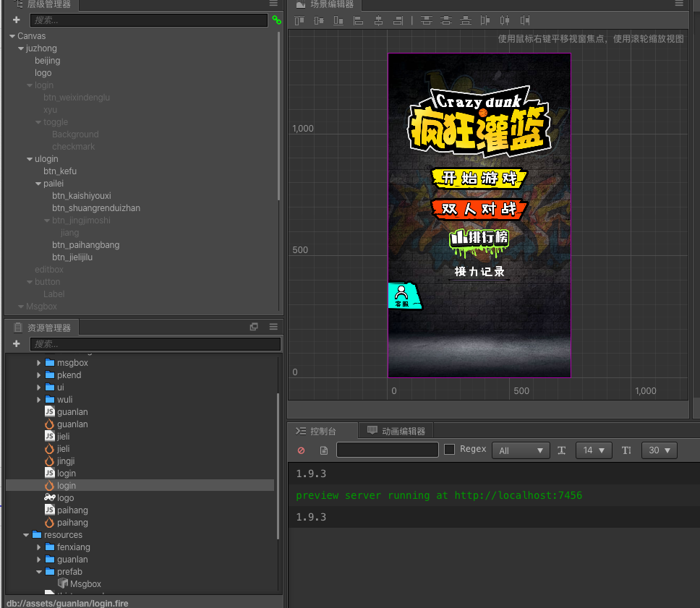Click the green search-type icon in hierarchy

[x=277, y=20]
